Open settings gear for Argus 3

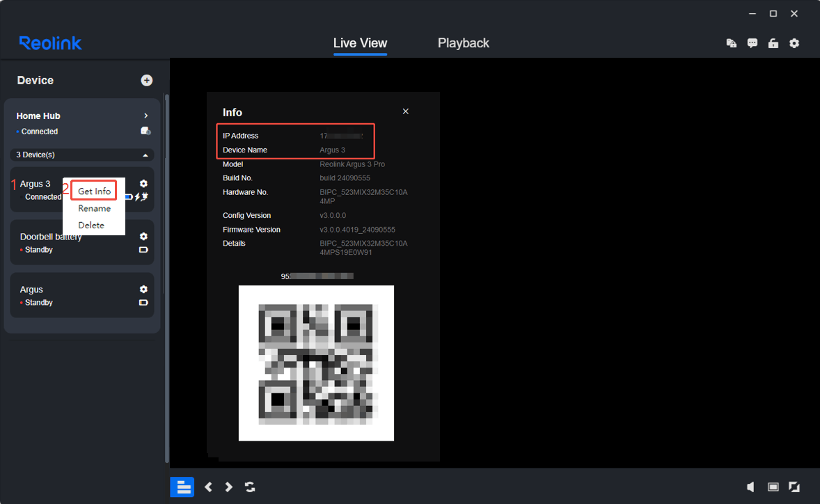(143, 184)
